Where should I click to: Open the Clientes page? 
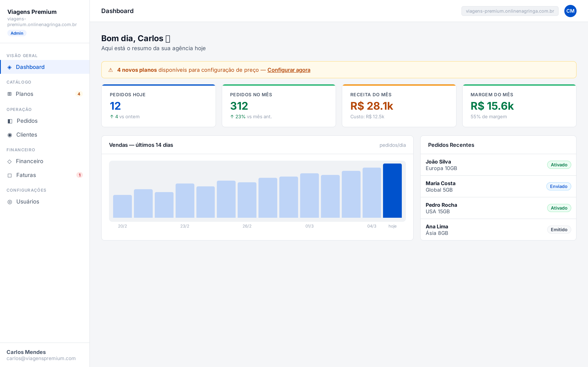(45, 135)
